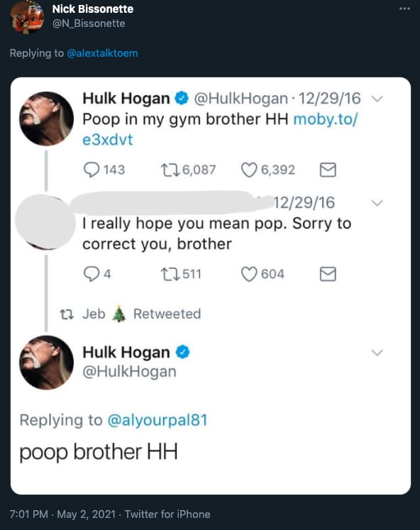Like the reply with 604 likes
420x530 pixels.
click(x=249, y=274)
